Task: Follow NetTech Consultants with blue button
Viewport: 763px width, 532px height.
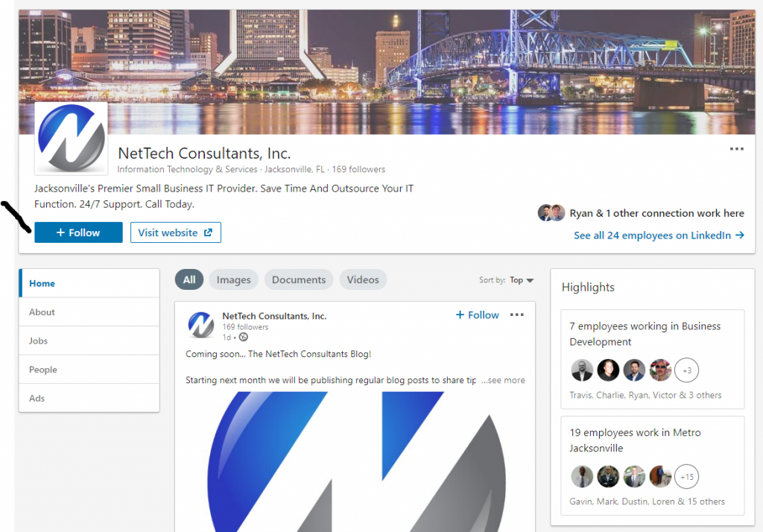Action: tap(78, 232)
